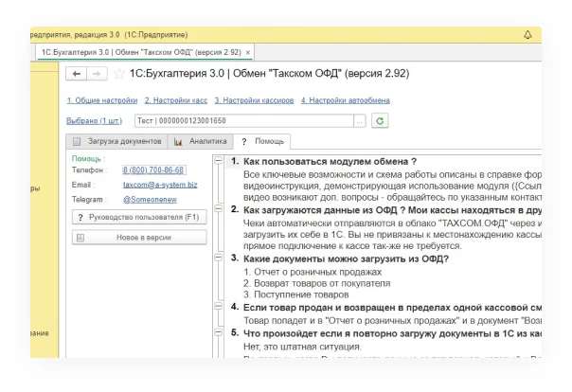
Task: Click the notification bell icon
Action: 527,35
